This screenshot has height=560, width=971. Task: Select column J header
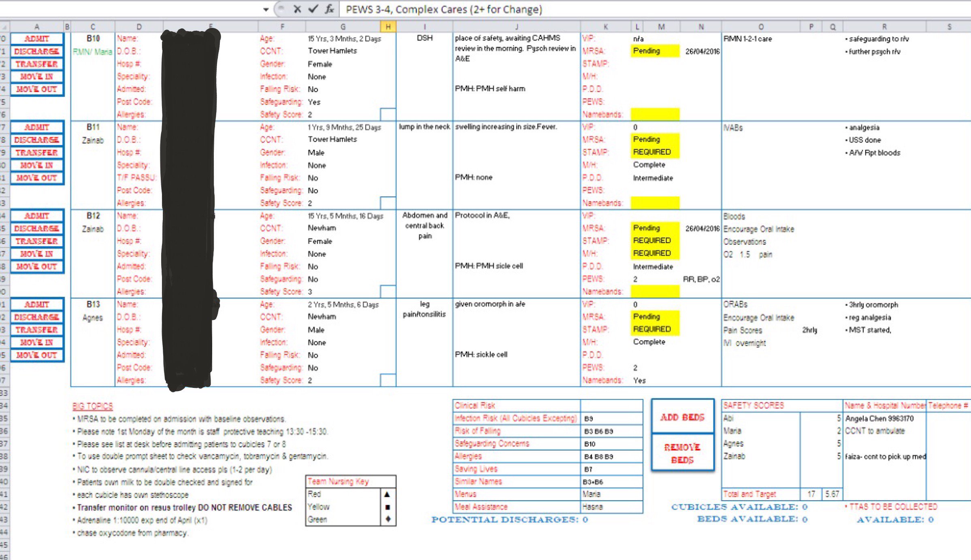click(x=516, y=27)
